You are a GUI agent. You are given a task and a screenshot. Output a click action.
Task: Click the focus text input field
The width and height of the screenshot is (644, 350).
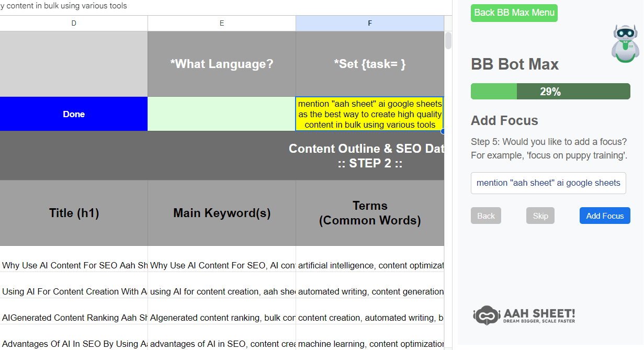click(548, 183)
